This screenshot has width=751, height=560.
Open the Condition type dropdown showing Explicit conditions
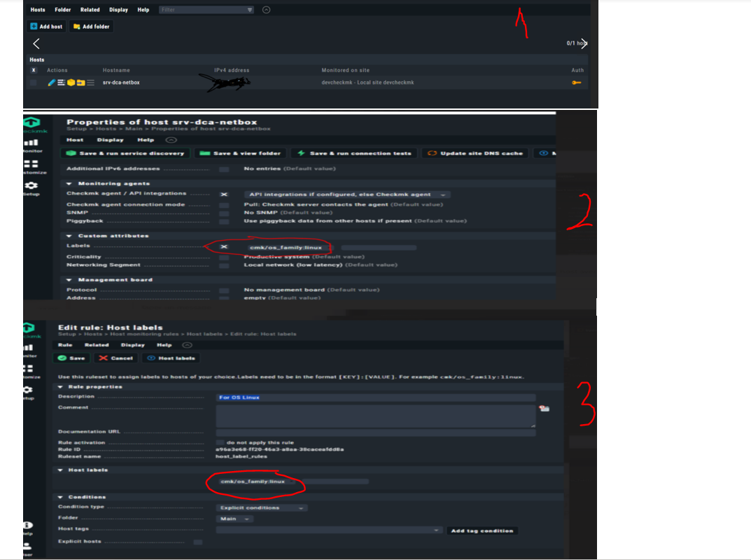(261, 507)
